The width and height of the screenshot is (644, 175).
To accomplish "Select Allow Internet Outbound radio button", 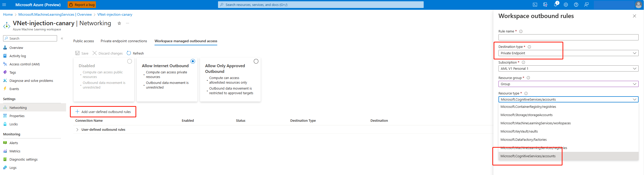I will [193, 61].
